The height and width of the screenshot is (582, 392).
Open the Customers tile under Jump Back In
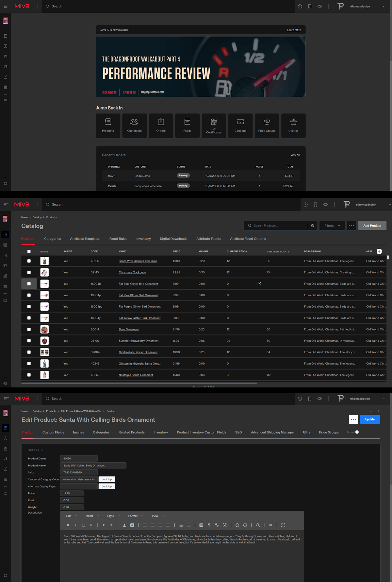(x=134, y=126)
